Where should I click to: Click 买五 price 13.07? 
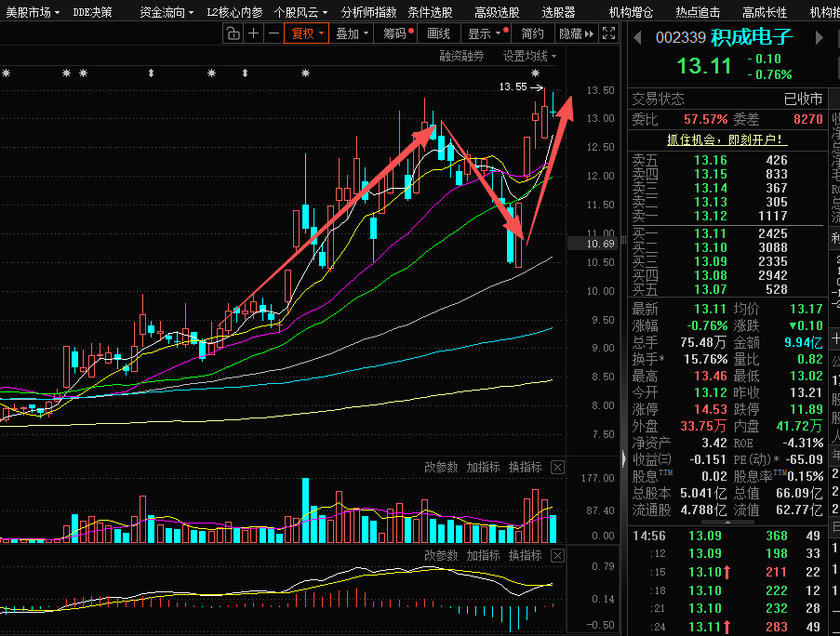point(711,289)
